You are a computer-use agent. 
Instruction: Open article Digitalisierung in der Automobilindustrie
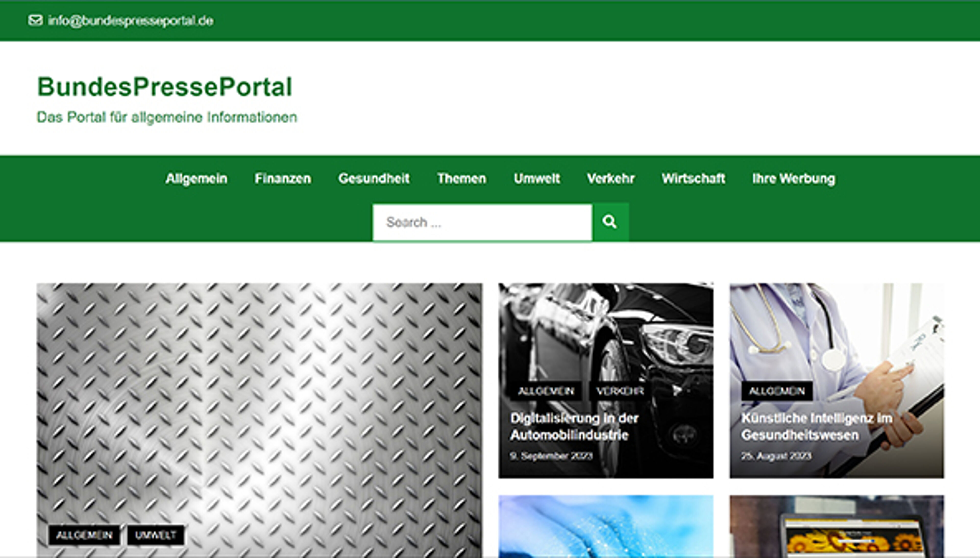coord(574,427)
